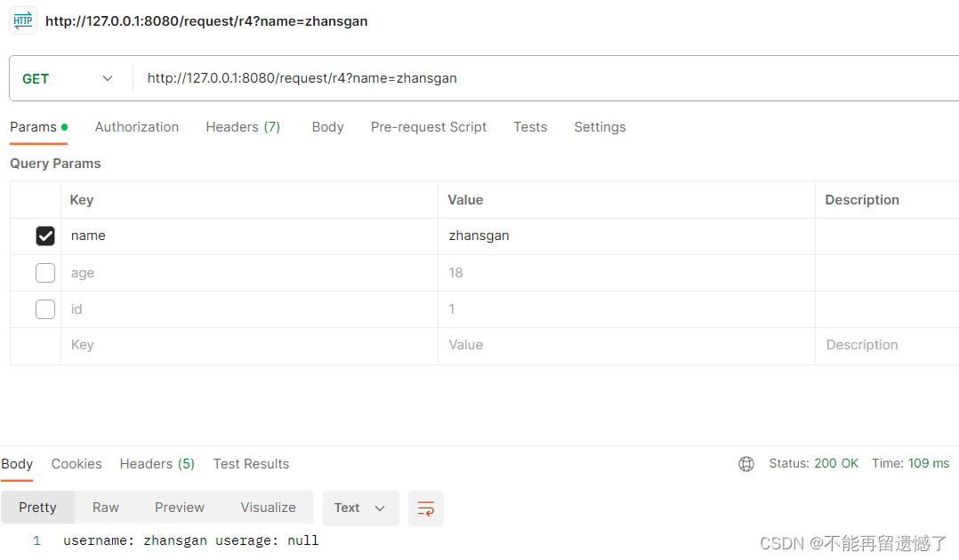Click the empty Description placeholder field
Image resolution: width=959 pixels, height=560 pixels.
coord(888,346)
